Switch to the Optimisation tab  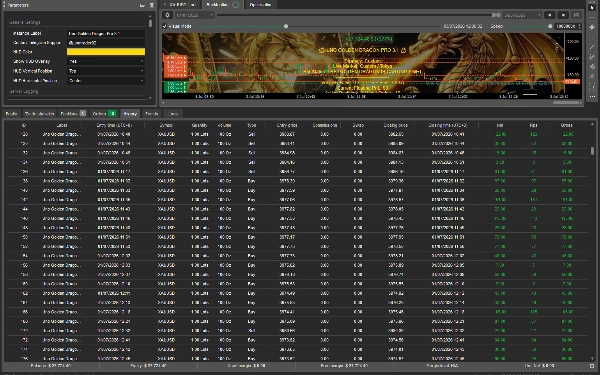coord(260,5)
